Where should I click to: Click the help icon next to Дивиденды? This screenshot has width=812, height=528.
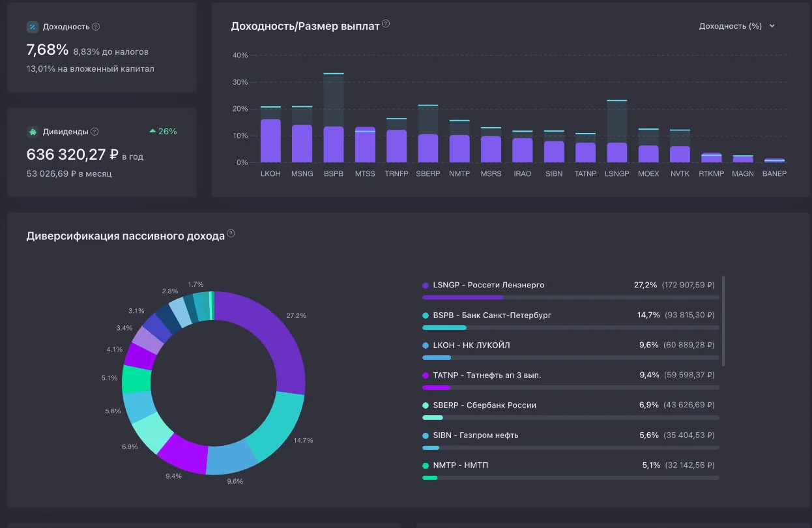pyautogui.click(x=94, y=132)
